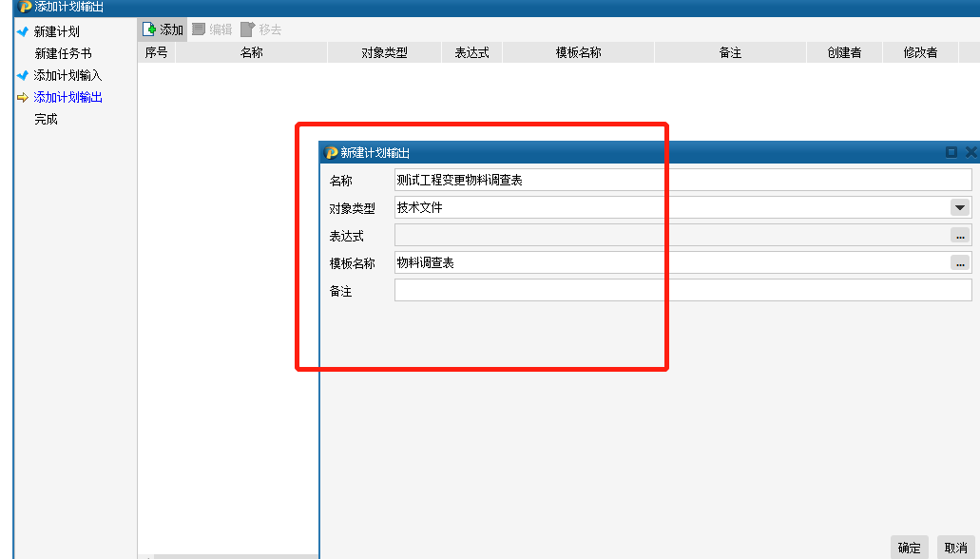
Task: Click the 备注 column header
Action: coord(730,52)
